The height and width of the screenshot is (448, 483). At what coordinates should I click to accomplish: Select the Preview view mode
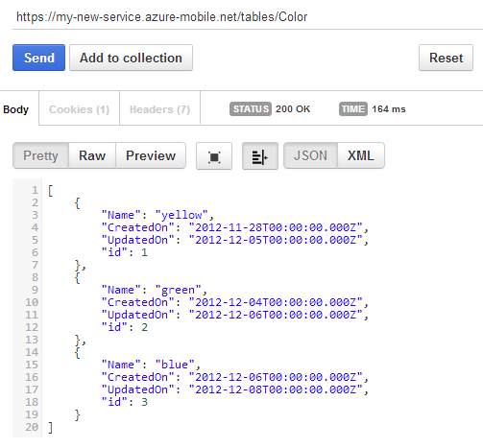(x=151, y=155)
